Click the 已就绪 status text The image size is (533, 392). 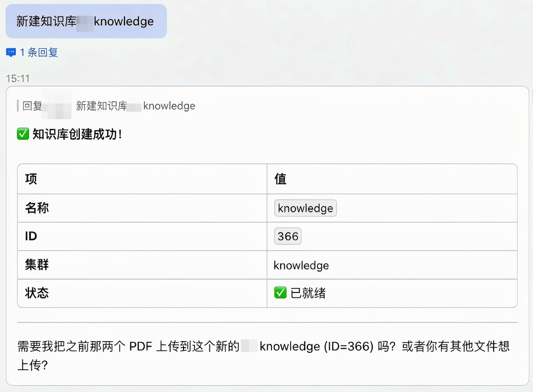click(x=308, y=293)
